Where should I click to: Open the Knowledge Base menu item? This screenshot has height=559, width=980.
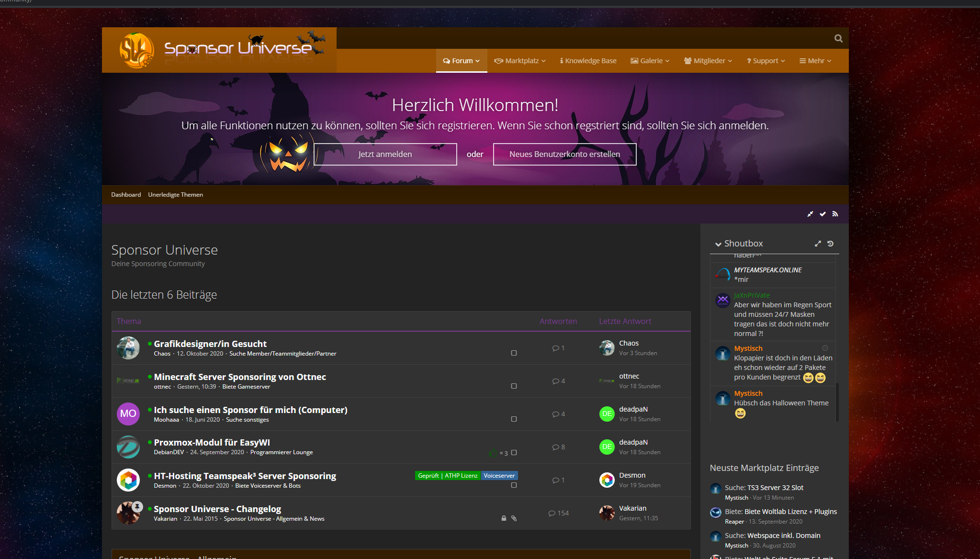click(588, 61)
